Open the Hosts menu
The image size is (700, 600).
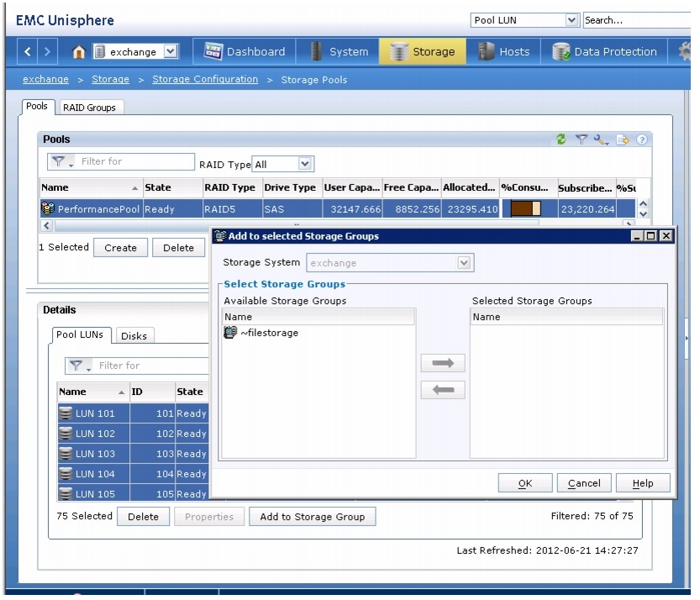click(x=503, y=52)
